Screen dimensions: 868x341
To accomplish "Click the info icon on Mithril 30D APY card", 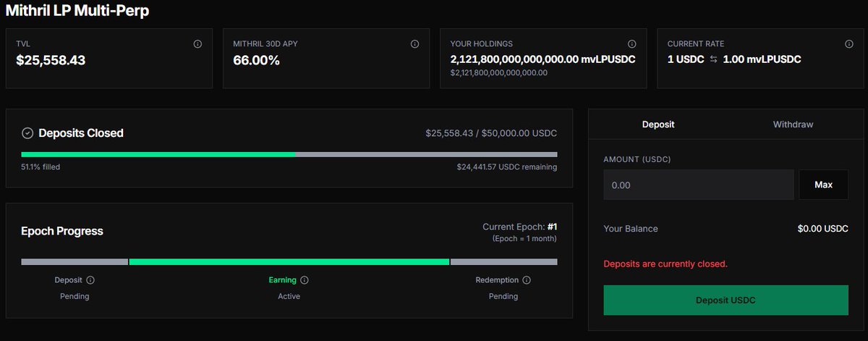I will (414, 44).
